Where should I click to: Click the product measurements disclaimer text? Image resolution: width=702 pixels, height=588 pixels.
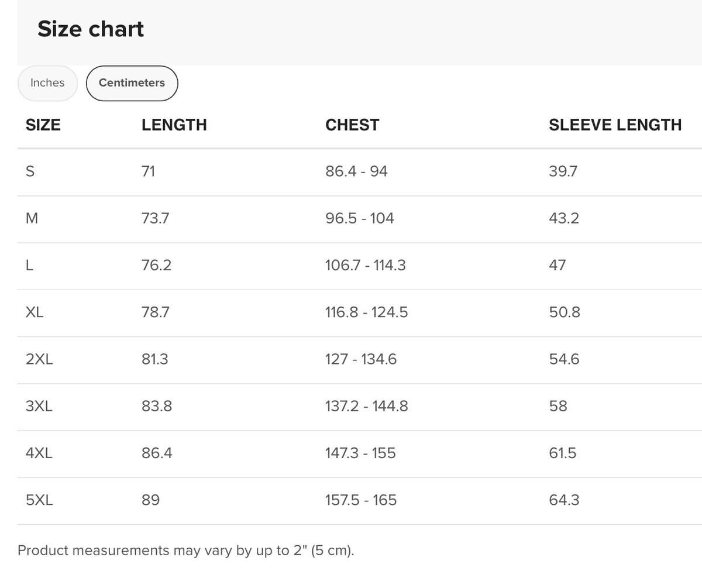point(186,551)
